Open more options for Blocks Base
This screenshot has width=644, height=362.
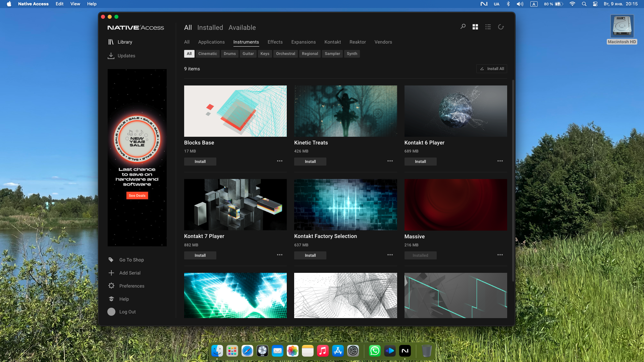(x=280, y=161)
